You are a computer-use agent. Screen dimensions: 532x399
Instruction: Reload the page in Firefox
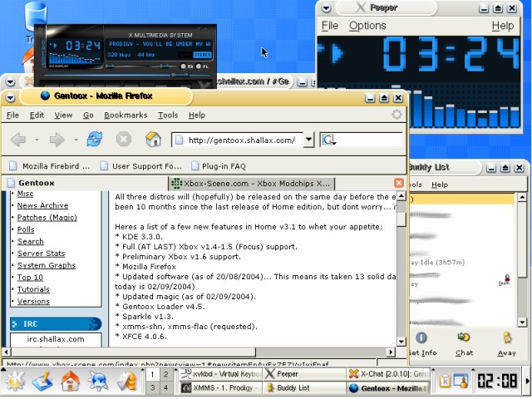tap(95, 139)
